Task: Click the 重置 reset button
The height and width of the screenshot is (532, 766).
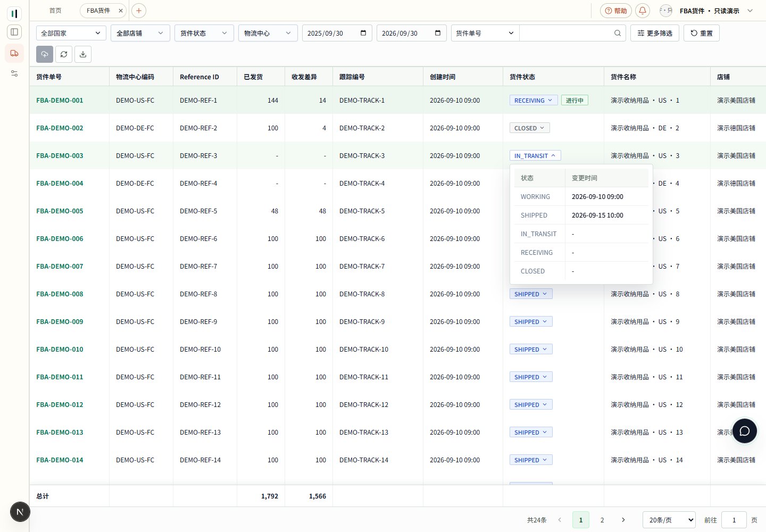Action: click(702, 33)
